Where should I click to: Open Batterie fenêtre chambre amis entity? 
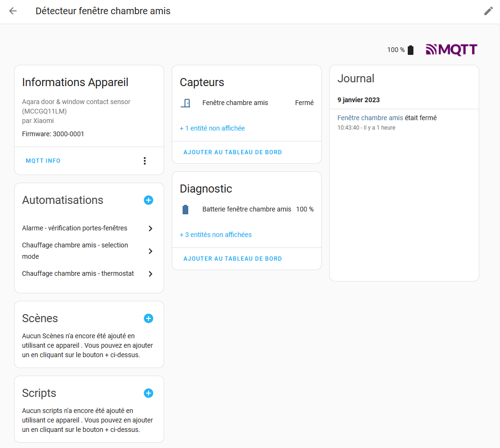coord(246,209)
